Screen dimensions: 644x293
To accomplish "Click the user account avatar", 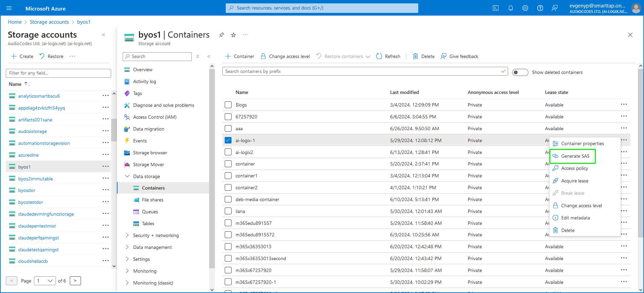I will [636, 8].
